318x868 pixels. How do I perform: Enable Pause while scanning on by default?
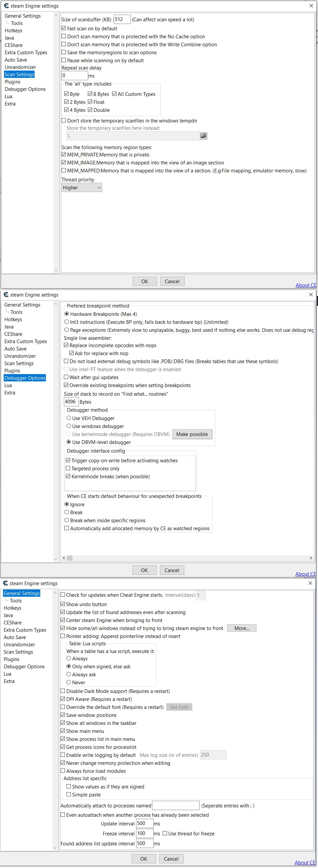point(64,61)
